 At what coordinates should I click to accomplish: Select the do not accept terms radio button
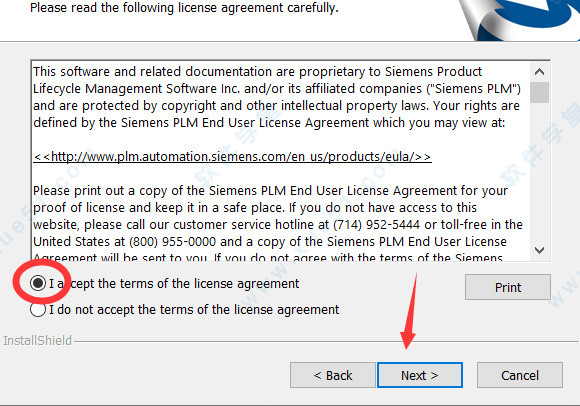click(38, 309)
